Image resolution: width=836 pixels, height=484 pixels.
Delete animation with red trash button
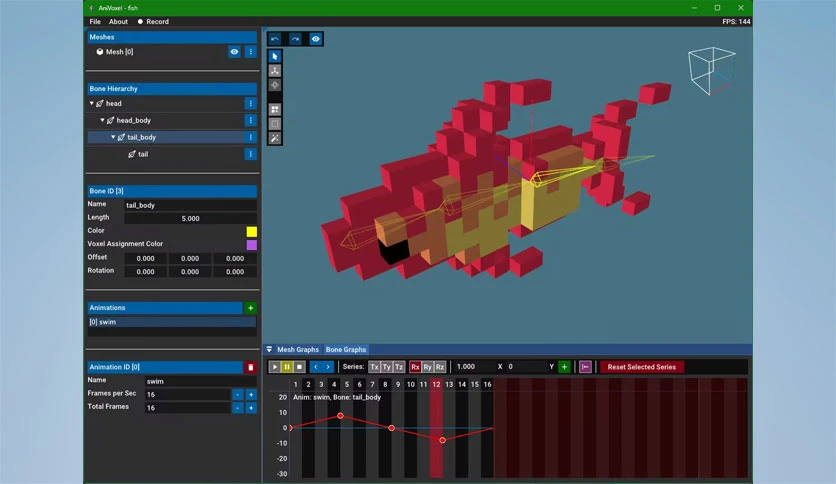(x=251, y=367)
